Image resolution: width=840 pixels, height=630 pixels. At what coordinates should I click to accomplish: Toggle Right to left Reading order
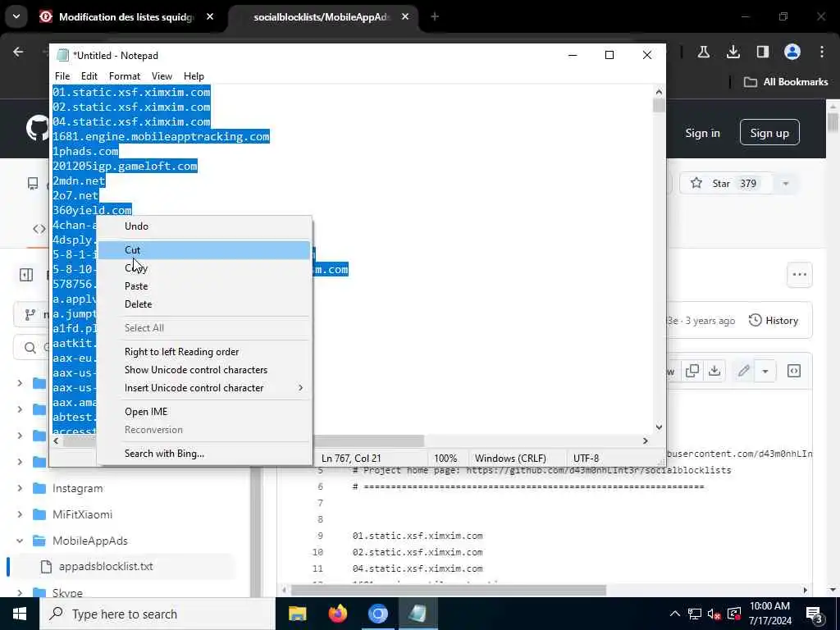(203, 352)
